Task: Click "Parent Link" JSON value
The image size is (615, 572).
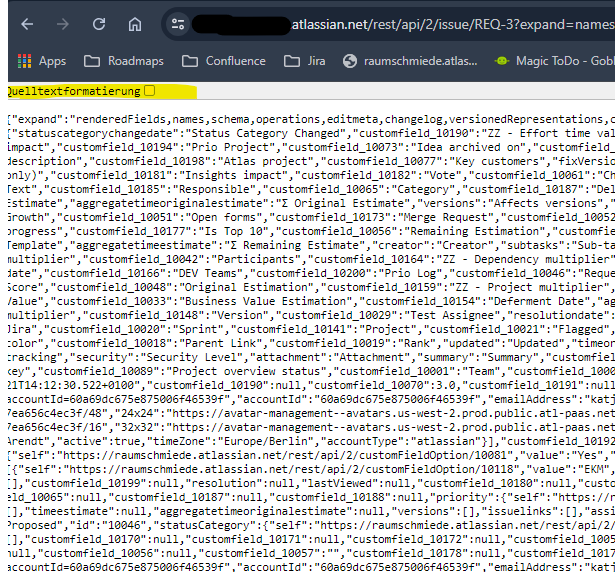Action: (x=221, y=344)
